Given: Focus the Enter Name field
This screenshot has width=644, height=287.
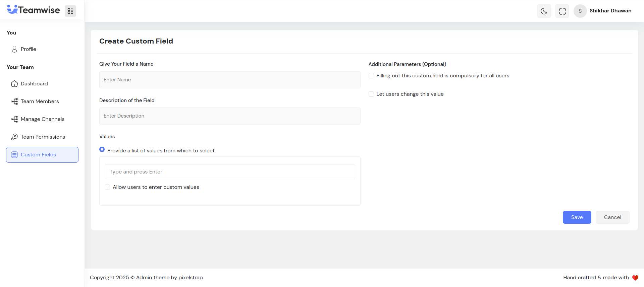Looking at the screenshot, I should [x=230, y=80].
